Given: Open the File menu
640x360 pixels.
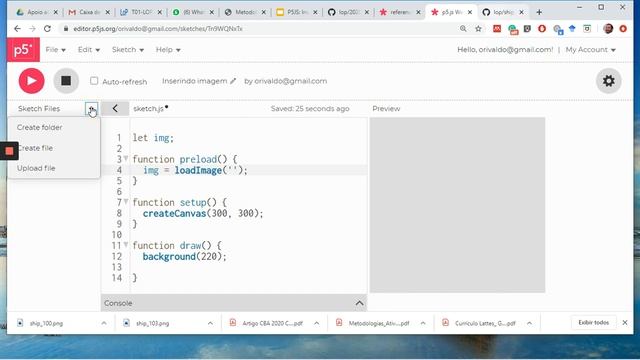Looking at the screenshot, I should (x=56, y=50).
